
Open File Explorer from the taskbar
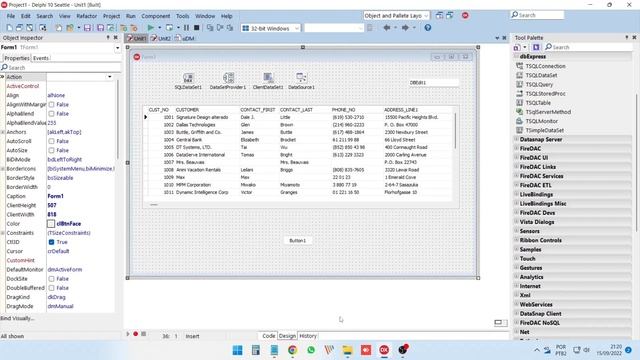point(347,350)
